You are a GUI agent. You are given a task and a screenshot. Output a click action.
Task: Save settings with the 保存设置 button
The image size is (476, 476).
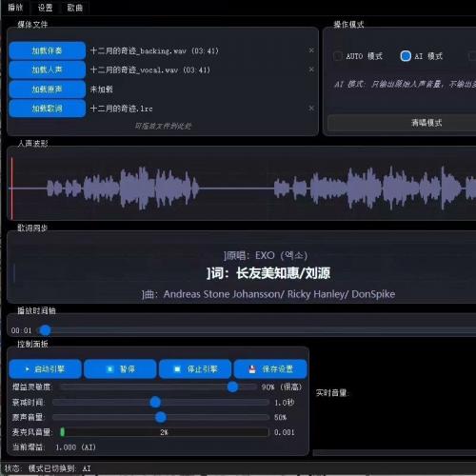coord(270,369)
